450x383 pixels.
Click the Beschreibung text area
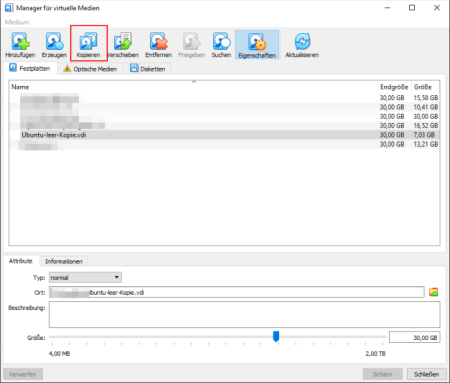point(244,314)
